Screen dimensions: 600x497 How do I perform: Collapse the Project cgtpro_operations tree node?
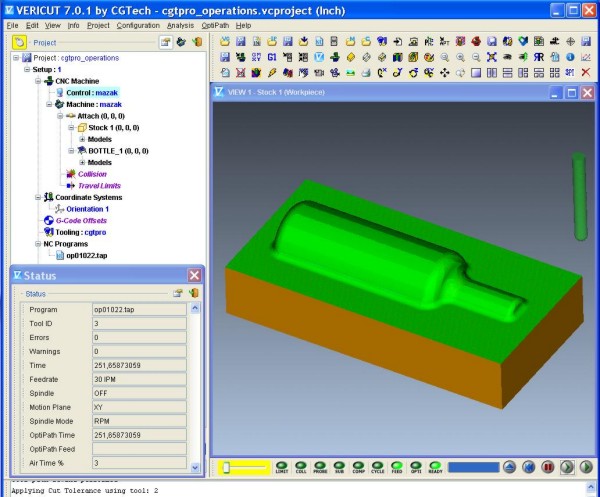click(x=16, y=58)
